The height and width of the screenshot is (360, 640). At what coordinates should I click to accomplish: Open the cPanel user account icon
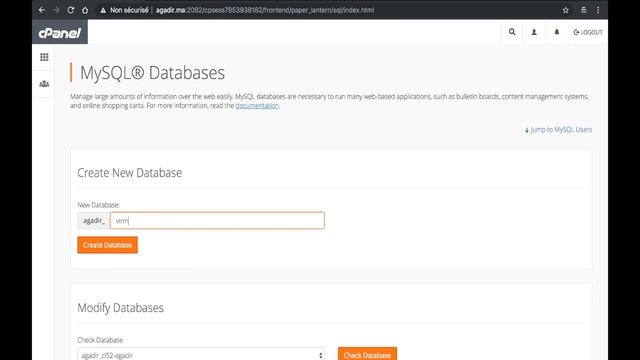534,32
